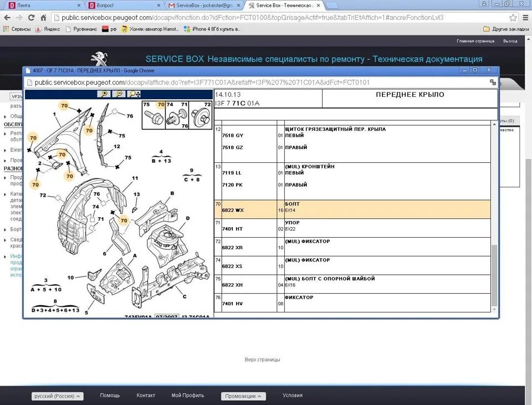
Task: Click the Помощь footer link
Action: coord(110,395)
